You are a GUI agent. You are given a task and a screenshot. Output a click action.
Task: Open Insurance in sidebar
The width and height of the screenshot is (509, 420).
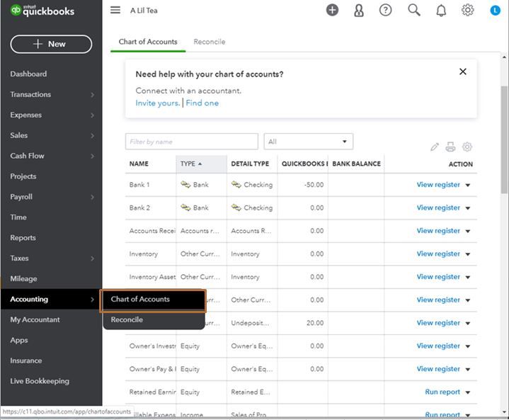pos(26,361)
